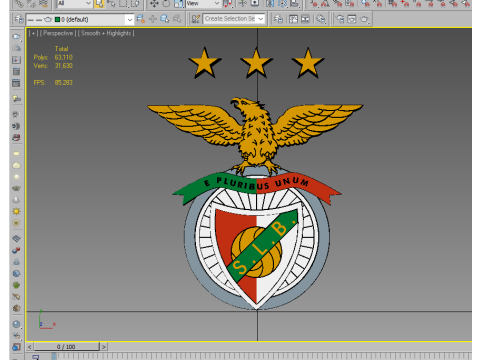Screen dimensions: 480x360
Task: Open the Smooth + Highlights shading menu
Action: pyautogui.click(x=106, y=33)
